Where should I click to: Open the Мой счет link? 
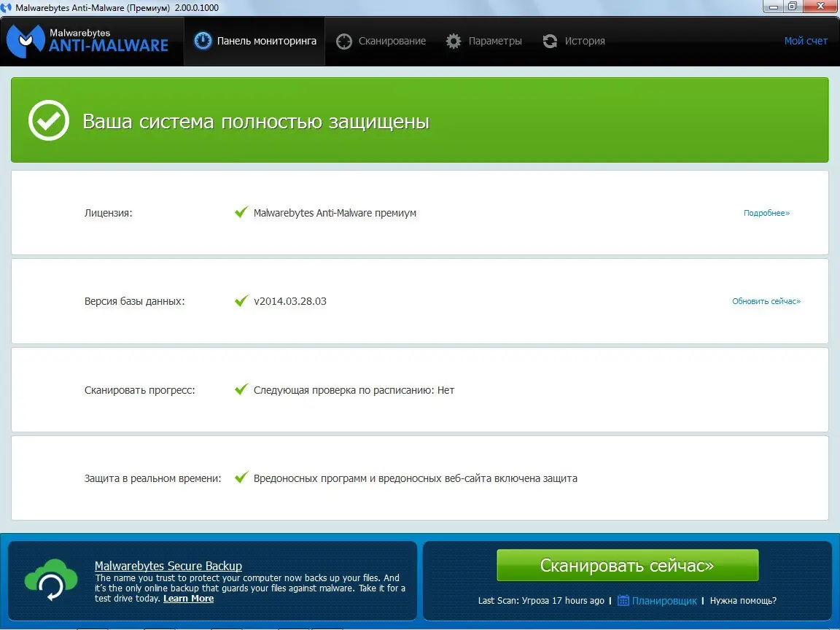coord(806,41)
